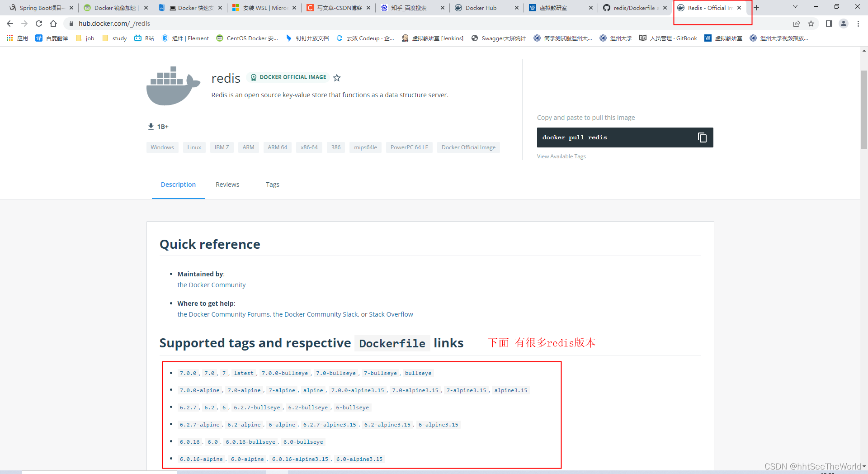Viewport: 868px width, 474px height.
Task: Close the 知乎_百度搜索 browser tab
Action: 443,8
